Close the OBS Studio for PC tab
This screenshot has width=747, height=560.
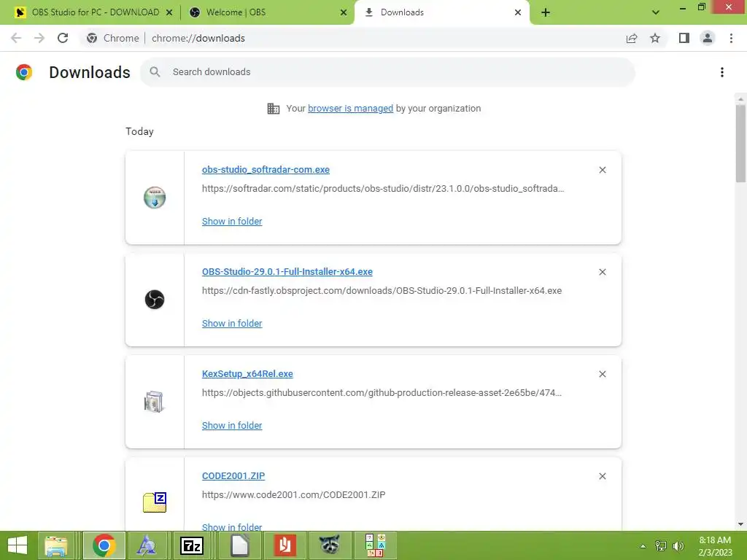[169, 12]
